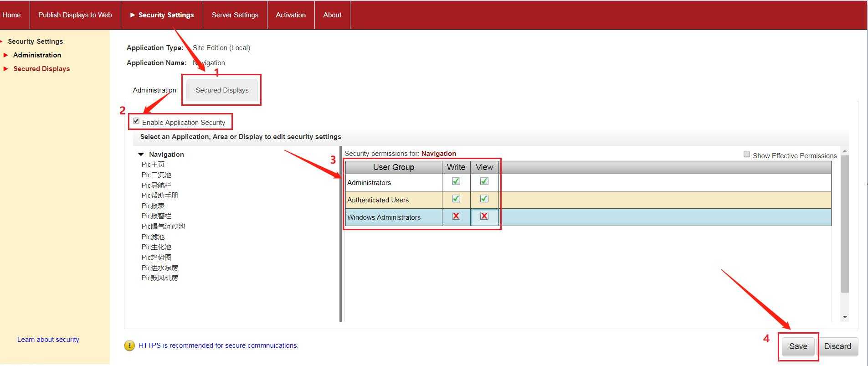Toggle View permission for Windows Administrators
868x366 pixels.
484,216
